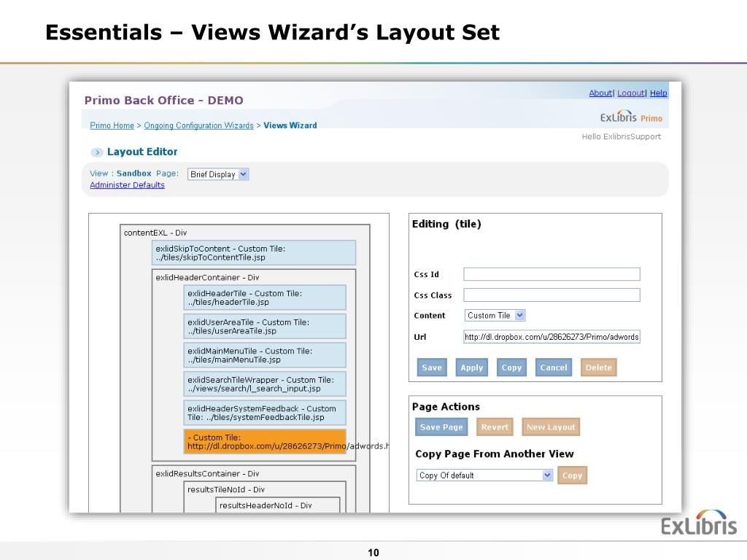This screenshot has width=747, height=560.
Task: Click the Logout link
Action: tap(630, 93)
